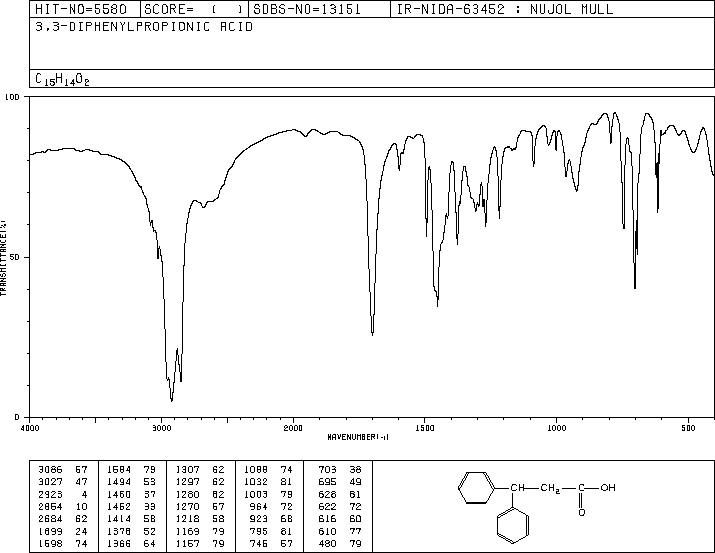Viewport: 715px width, 553px height.
Task: Click the 4000 tick on wavenumber axis
Action: [x=30, y=428]
